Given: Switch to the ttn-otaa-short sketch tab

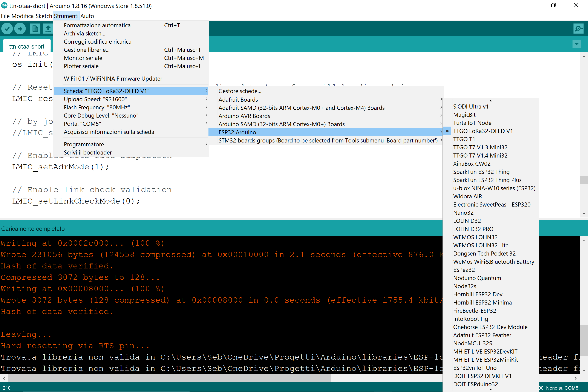Looking at the screenshot, I should [x=27, y=46].
